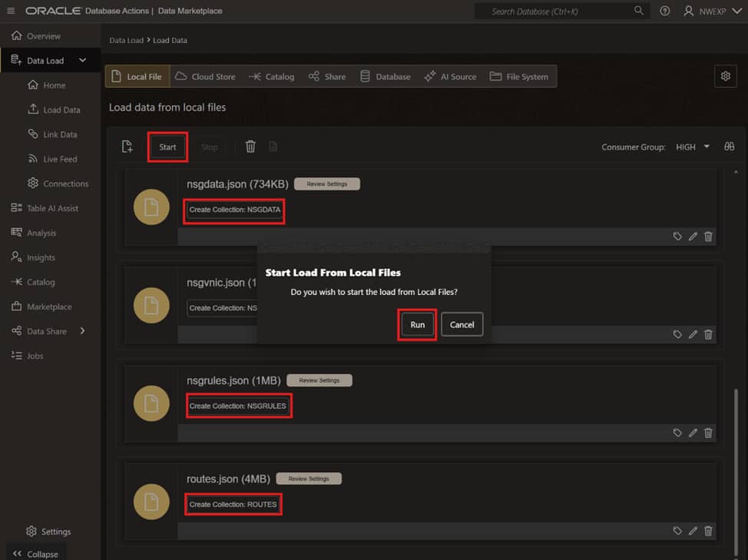Open Jobs in sidebar
Image resolution: width=748 pixels, height=560 pixels.
27,356
